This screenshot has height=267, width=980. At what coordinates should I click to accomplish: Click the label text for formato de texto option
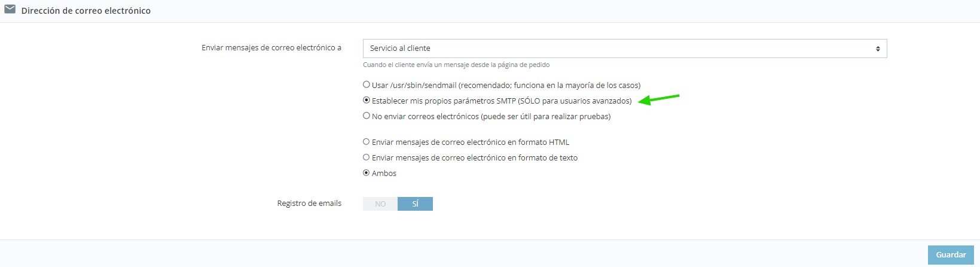point(475,158)
